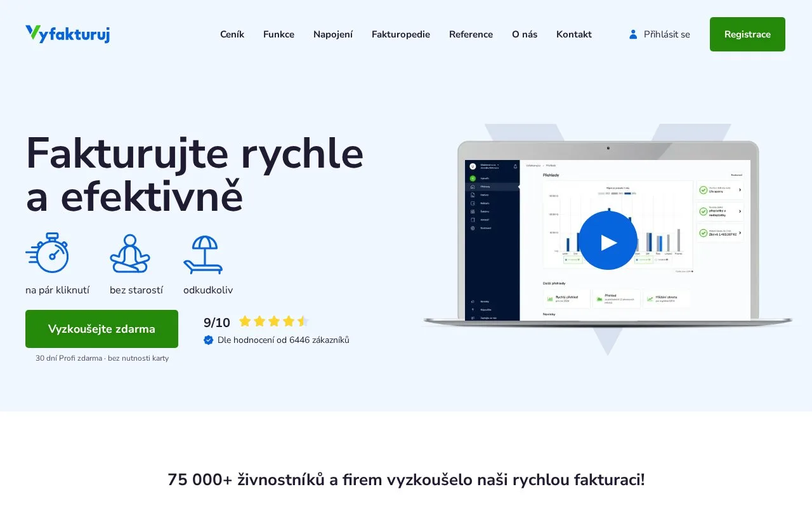Click the 'na pár kliknutí' label
Viewport: 812px width, 508px height.
[x=57, y=290]
